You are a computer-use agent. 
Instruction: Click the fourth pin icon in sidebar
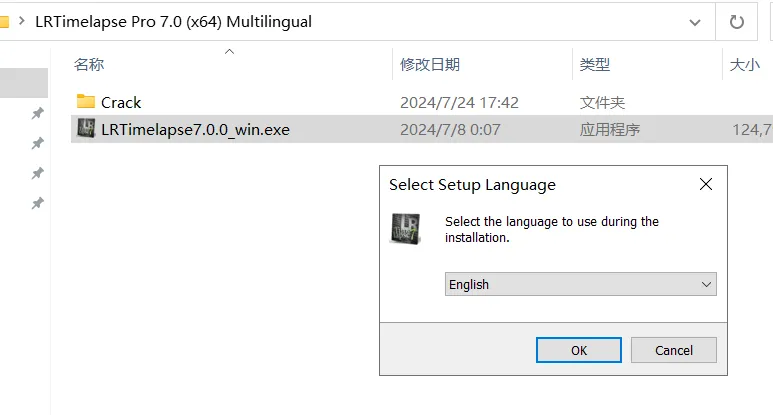click(x=37, y=203)
